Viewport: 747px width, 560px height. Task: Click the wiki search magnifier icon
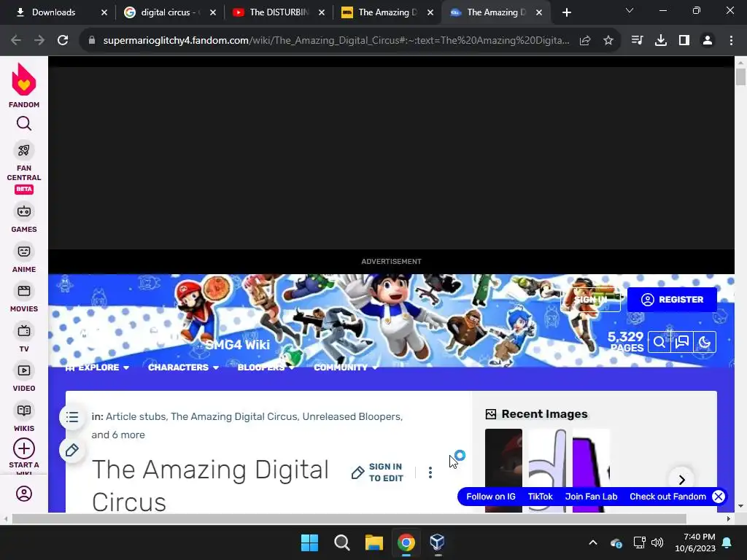coord(659,343)
